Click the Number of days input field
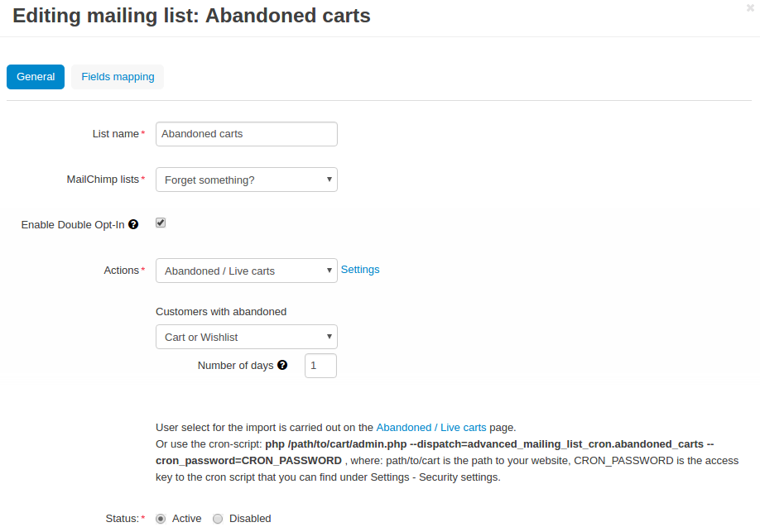Image resolution: width=760 pixels, height=532 pixels. [320, 366]
